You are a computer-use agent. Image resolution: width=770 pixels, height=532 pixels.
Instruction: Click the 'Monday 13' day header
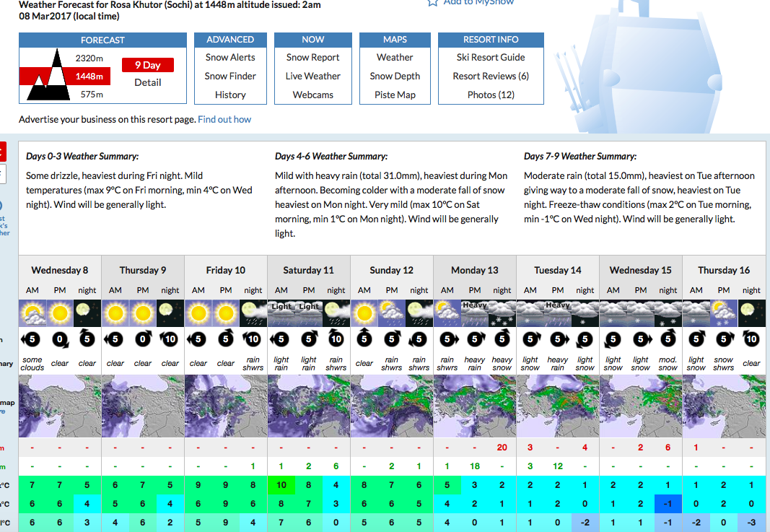tap(474, 270)
